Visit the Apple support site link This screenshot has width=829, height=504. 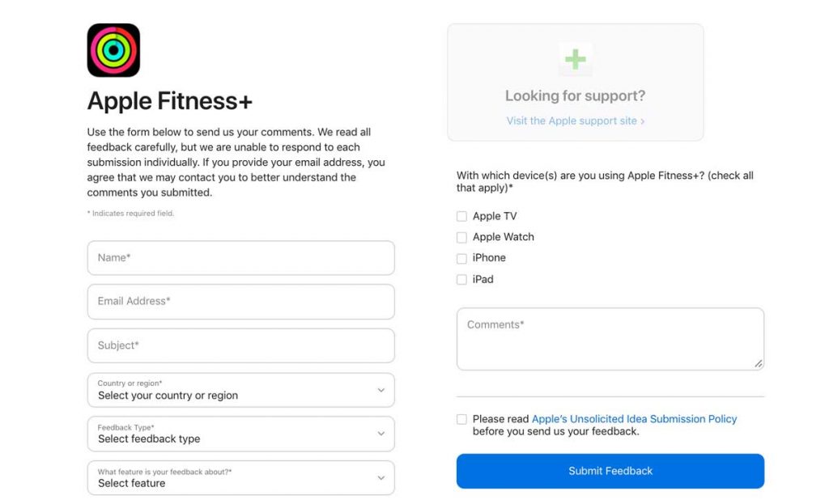point(575,121)
